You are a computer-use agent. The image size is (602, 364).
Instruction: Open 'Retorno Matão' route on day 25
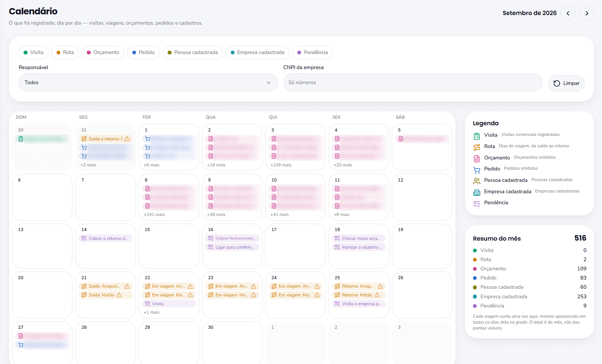pos(359,295)
